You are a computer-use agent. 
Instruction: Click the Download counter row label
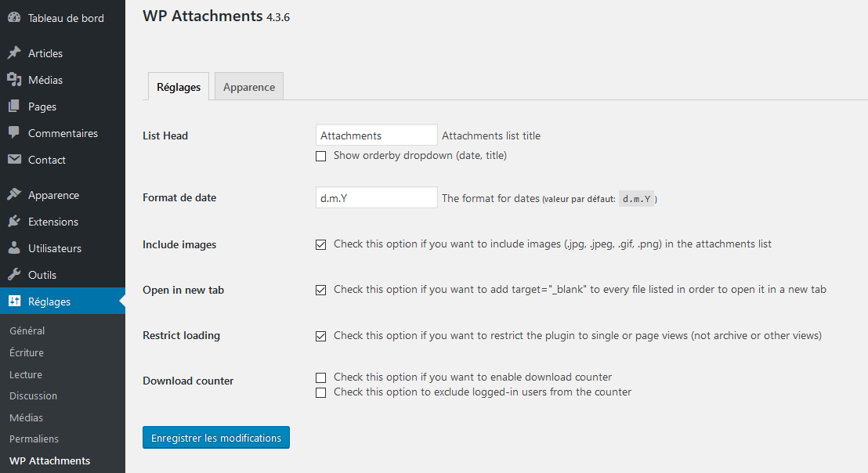point(188,381)
